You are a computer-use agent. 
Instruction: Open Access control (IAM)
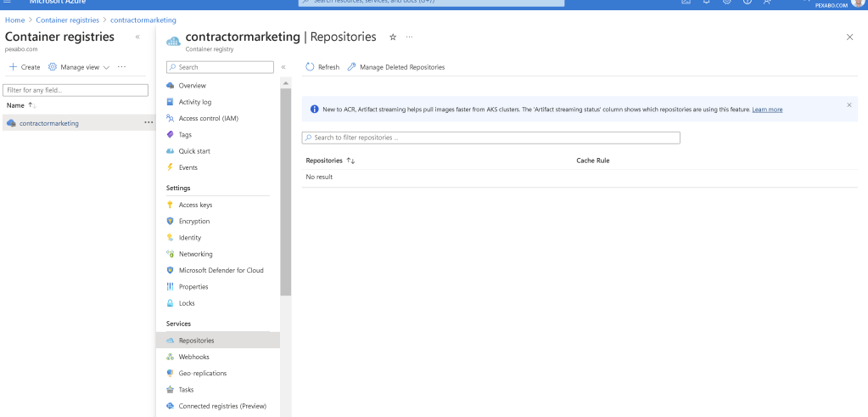click(208, 118)
